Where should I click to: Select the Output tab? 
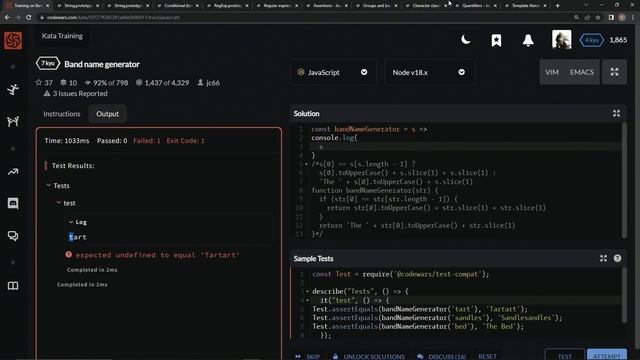coord(107,114)
